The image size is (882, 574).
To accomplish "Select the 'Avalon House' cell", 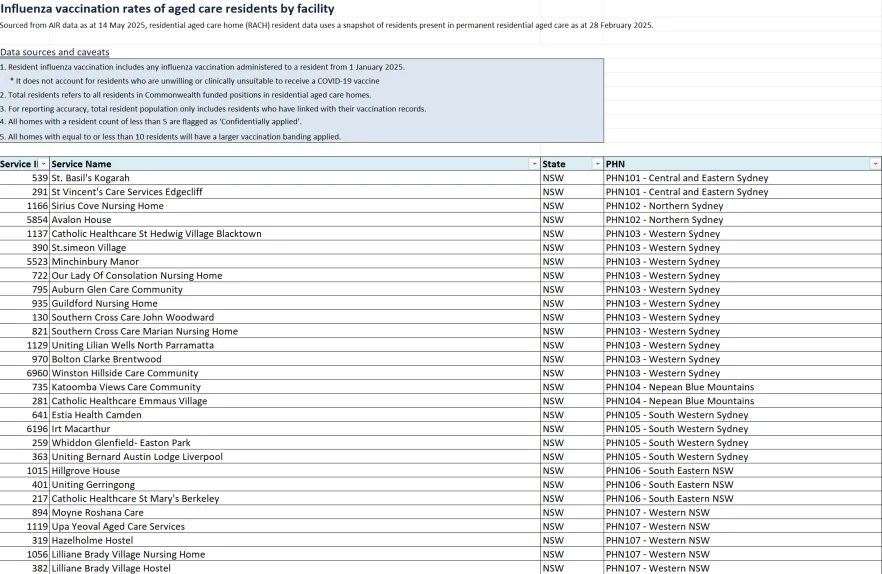I will point(295,219).
